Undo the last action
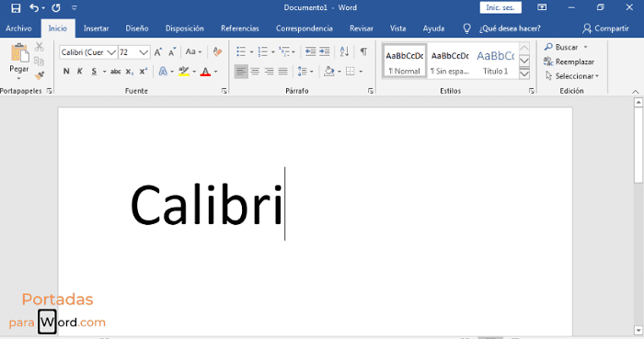Image resolution: width=644 pixels, height=339 pixels. point(34,7)
